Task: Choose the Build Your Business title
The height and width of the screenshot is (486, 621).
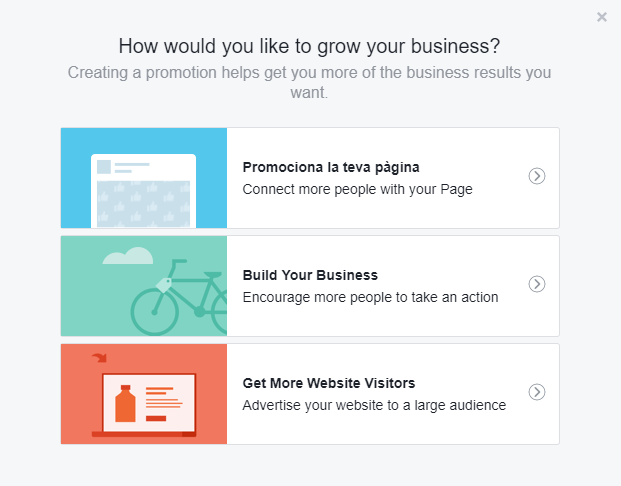Action: tap(310, 275)
